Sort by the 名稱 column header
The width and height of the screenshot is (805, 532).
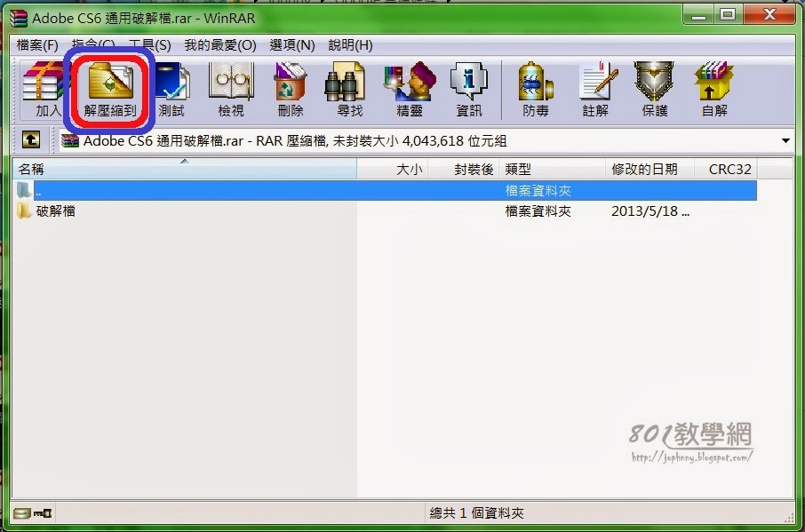[x=185, y=169]
